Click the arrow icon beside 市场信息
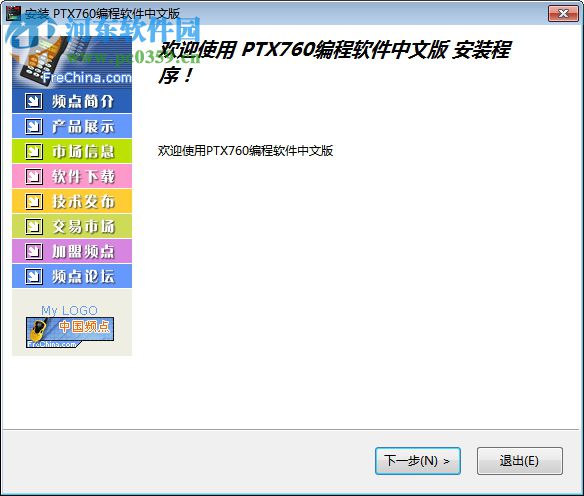This screenshot has width=584, height=496. [x=34, y=151]
